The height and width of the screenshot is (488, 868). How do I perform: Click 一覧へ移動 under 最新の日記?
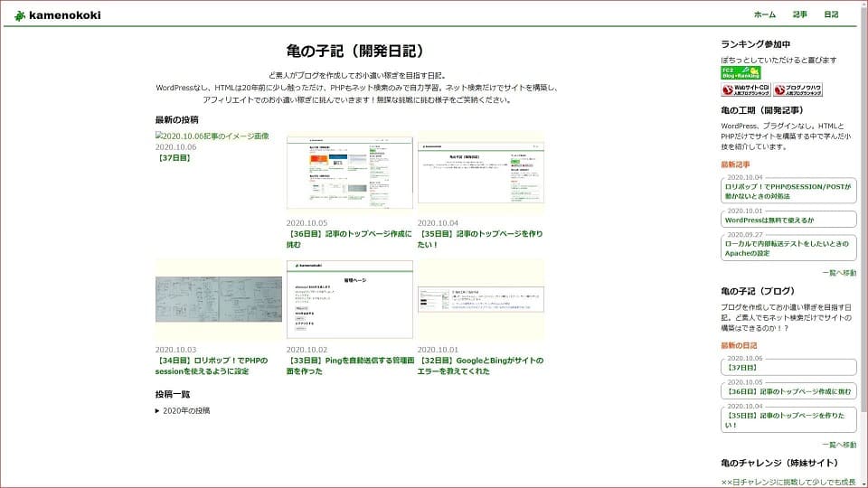pyautogui.click(x=839, y=445)
